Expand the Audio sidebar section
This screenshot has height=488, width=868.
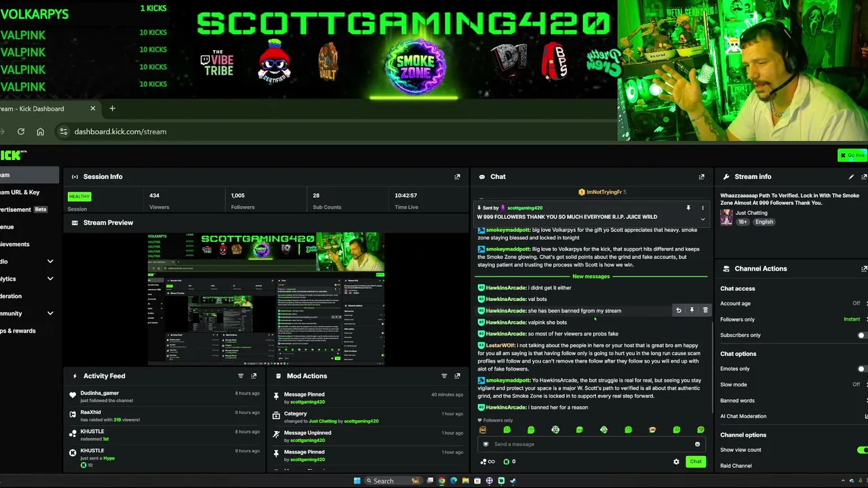(50, 262)
